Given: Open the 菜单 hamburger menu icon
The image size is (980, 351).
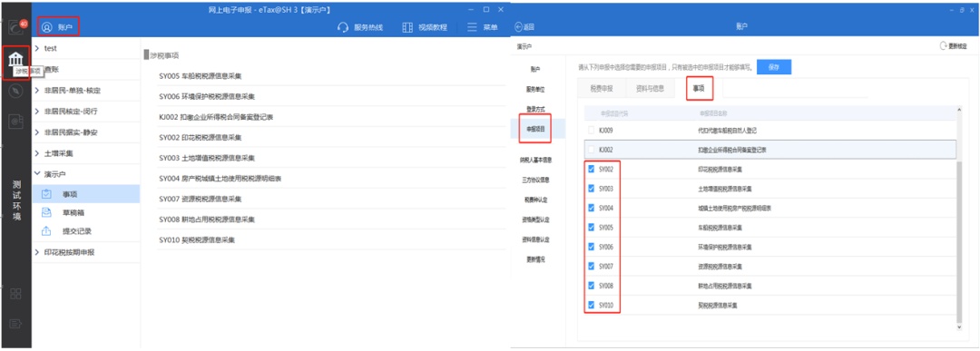Looking at the screenshot, I should 472,27.
